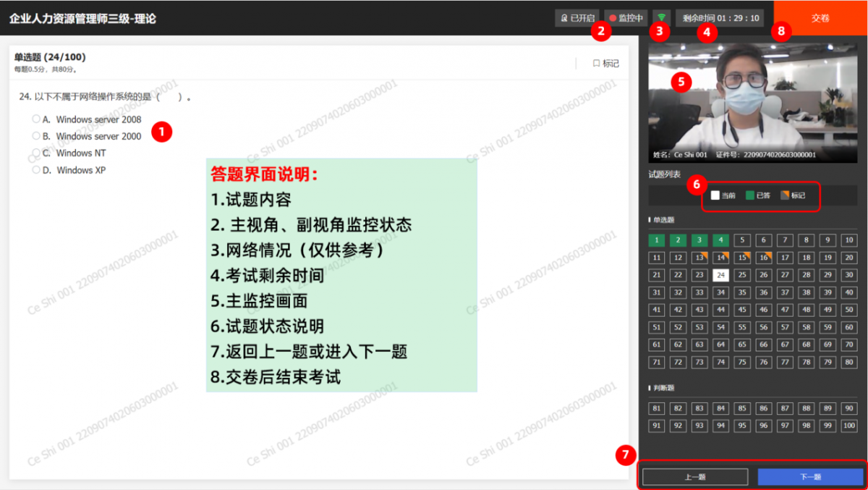This screenshot has width=868, height=490.
Task: Click the green 已答 legend swatch
Action: (x=750, y=195)
